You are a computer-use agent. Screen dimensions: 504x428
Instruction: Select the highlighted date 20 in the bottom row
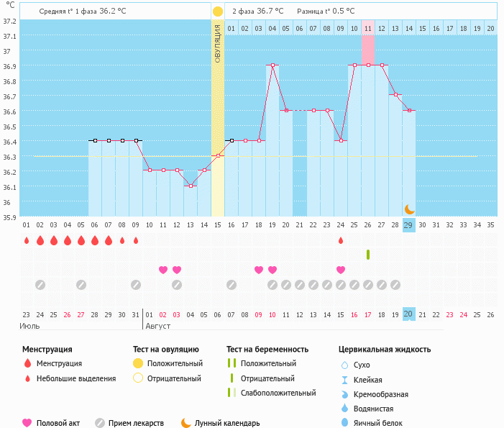click(x=409, y=314)
